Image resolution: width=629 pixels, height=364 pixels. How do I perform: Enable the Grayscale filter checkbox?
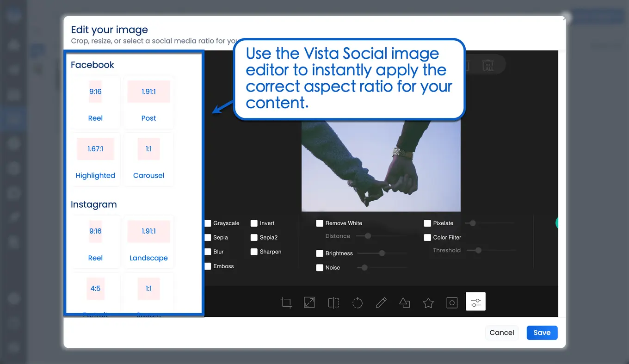tap(208, 223)
